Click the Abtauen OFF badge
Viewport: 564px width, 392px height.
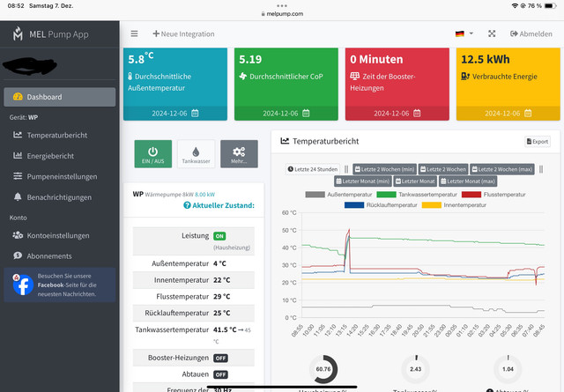click(221, 374)
